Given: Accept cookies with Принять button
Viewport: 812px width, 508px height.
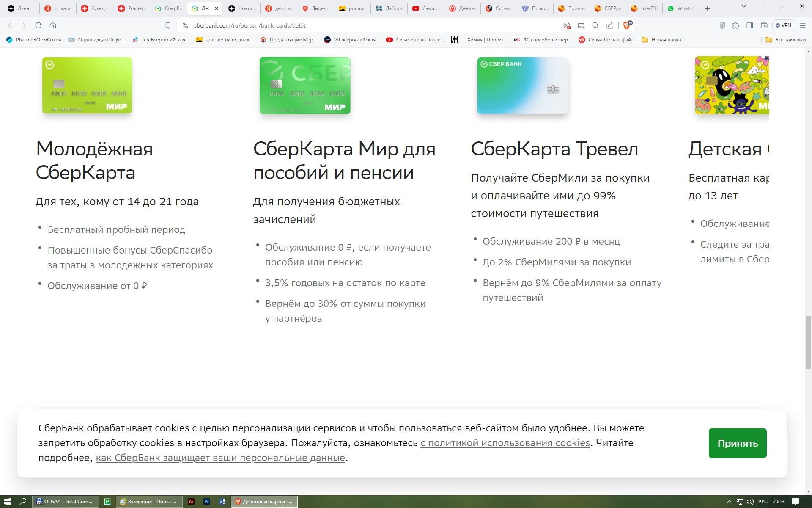Looking at the screenshot, I should [x=737, y=443].
